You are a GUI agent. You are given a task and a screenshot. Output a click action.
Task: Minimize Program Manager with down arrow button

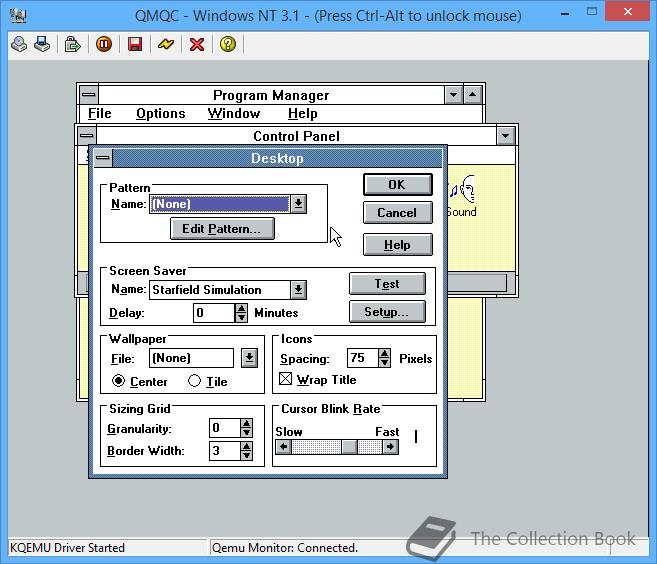(453, 95)
